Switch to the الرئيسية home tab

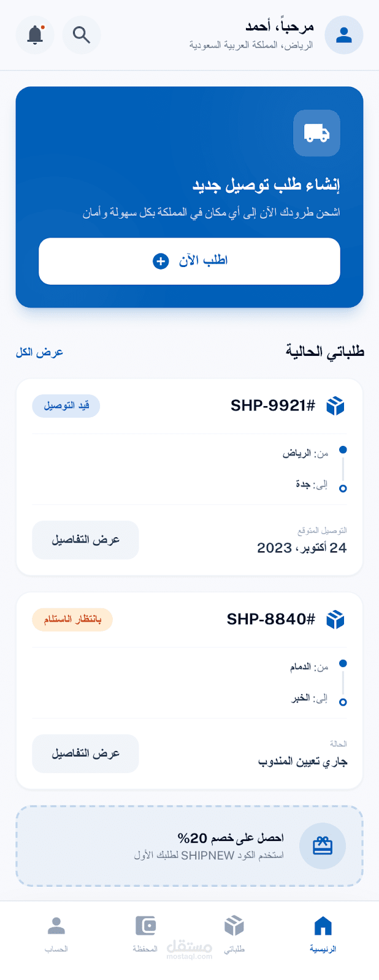[323, 933]
